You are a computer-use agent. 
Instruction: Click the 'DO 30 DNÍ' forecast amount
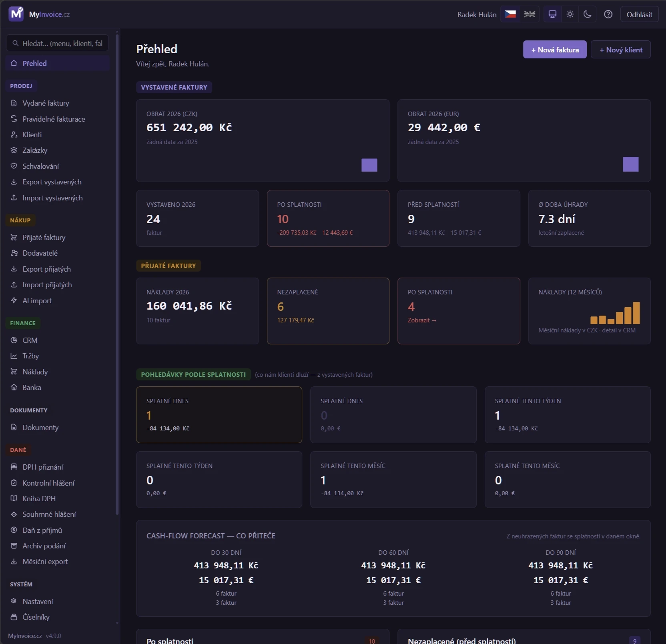click(226, 566)
